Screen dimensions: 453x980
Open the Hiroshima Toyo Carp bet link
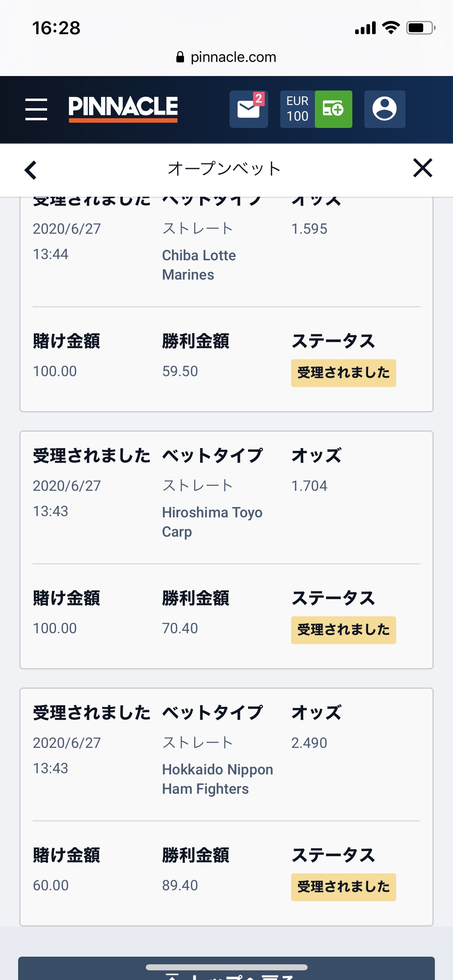point(212,522)
